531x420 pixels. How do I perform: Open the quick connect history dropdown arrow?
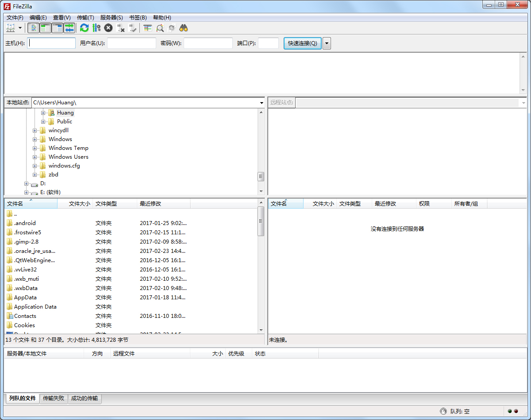327,43
